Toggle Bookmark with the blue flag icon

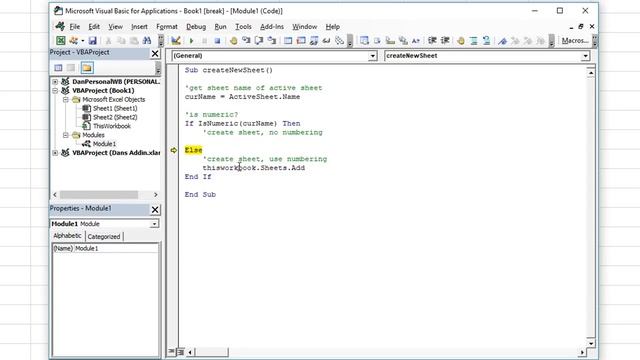coord(502,40)
